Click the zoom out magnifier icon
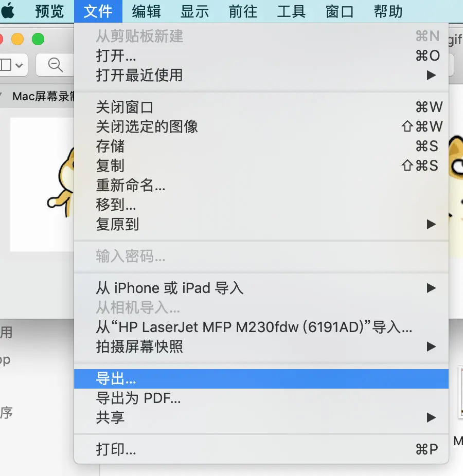The image size is (463, 476). pyautogui.click(x=56, y=65)
